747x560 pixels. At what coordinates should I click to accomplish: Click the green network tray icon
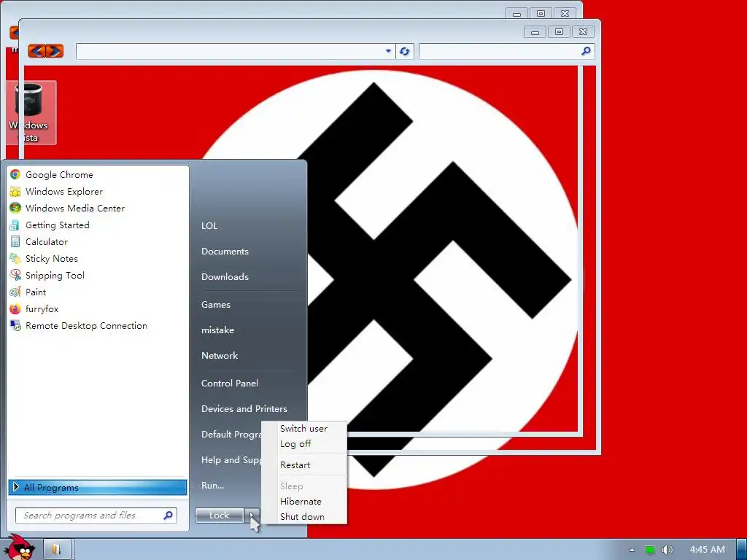(649, 550)
